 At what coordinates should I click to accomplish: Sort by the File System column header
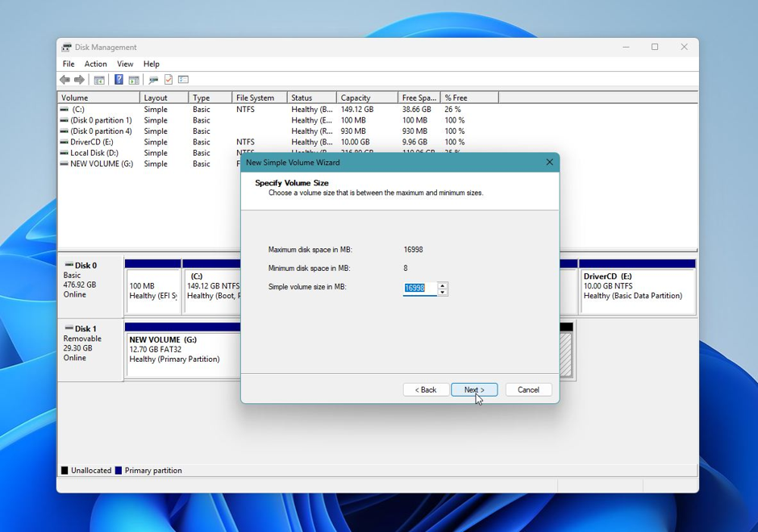260,98
